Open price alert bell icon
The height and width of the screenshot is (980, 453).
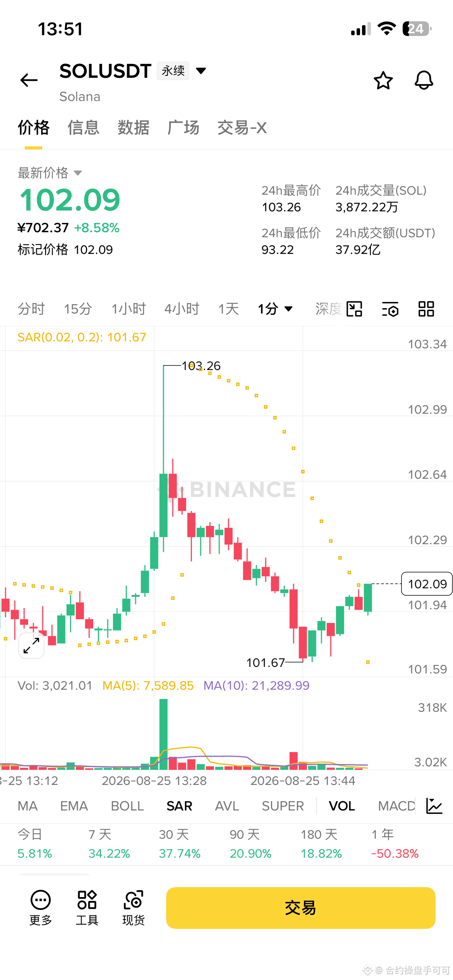[424, 81]
